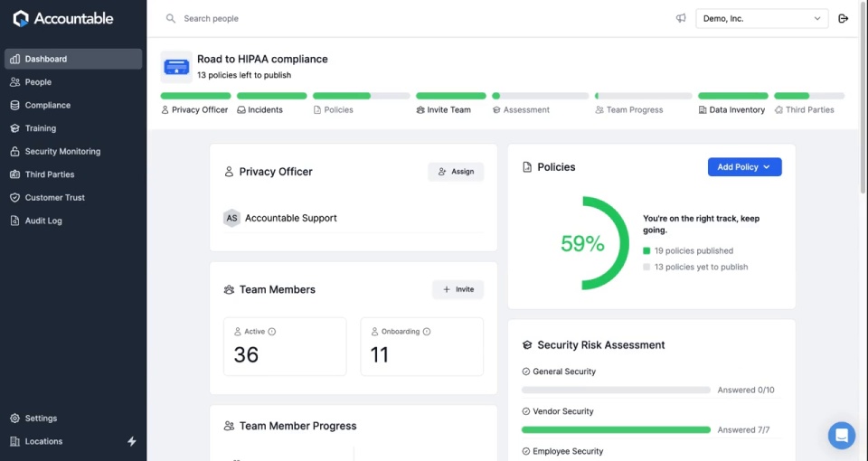
Task: Expand the Add Policy dropdown button
Action: pyautogui.click(x=744, y=167)
